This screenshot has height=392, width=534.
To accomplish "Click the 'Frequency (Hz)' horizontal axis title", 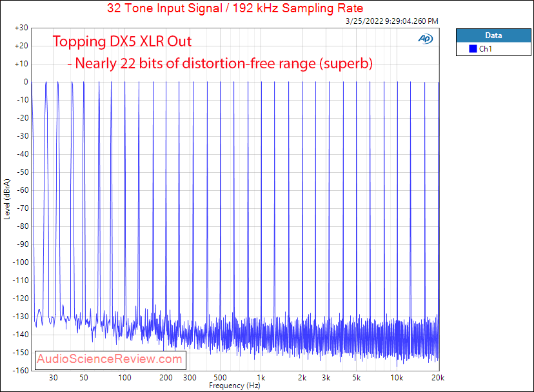I will pos(235,386).
